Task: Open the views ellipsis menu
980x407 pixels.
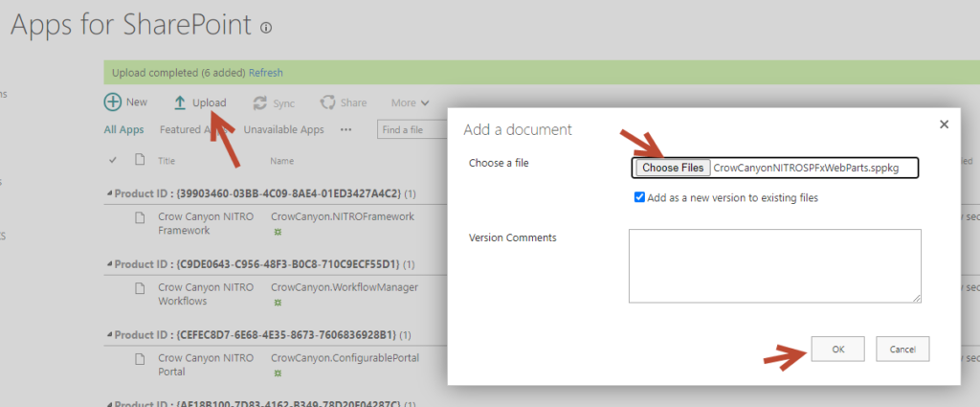Action: point(345,130)
